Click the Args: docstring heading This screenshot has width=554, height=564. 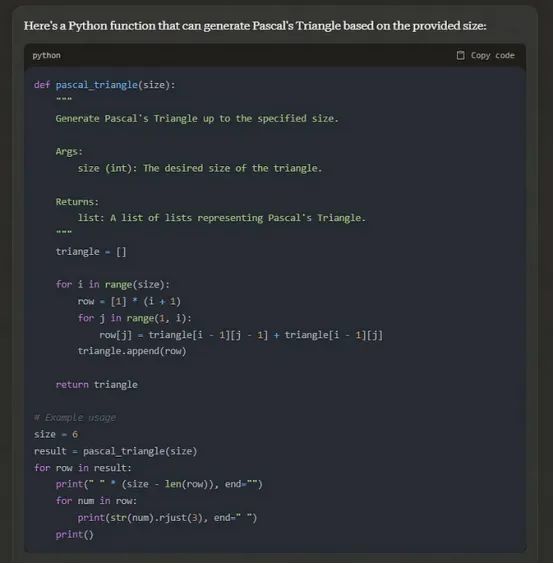coord(69,151)
